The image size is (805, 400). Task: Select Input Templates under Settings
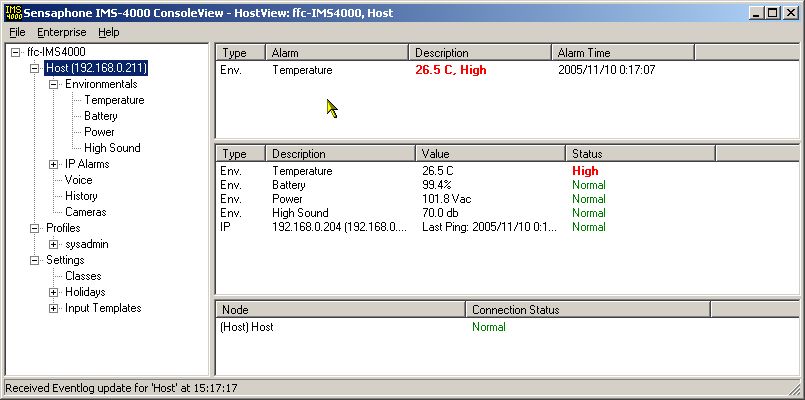[x=103, y=308]
